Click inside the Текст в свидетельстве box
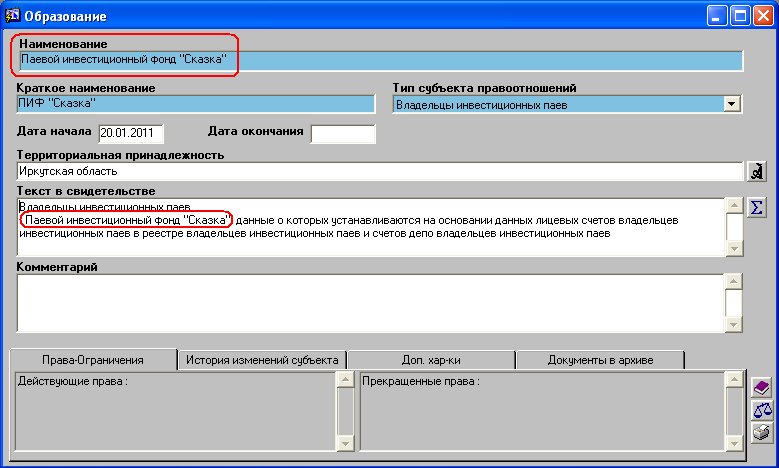 (x=371, y=227)
